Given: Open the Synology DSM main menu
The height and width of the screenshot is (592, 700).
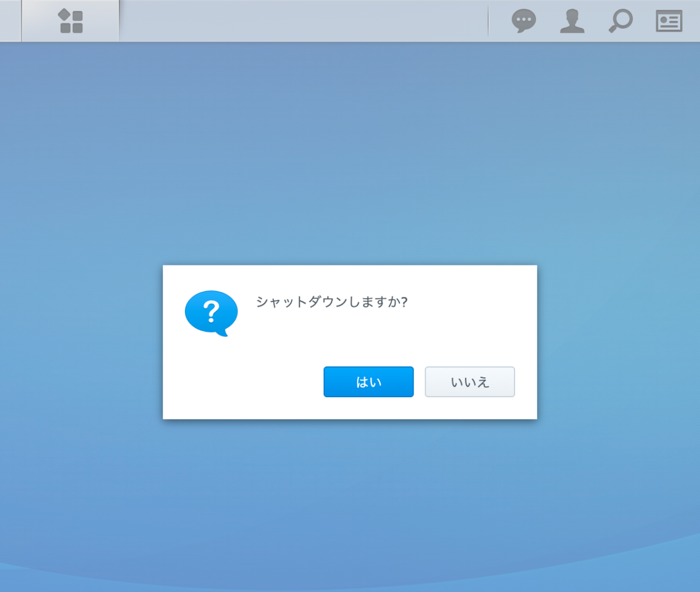Looking at the screenshot, I should (71, 21).
